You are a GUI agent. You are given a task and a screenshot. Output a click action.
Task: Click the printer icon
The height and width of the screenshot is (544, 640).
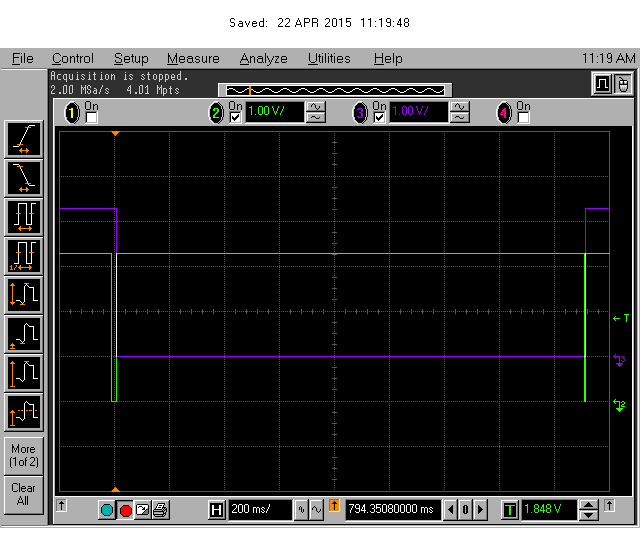[x=160, y=510]
